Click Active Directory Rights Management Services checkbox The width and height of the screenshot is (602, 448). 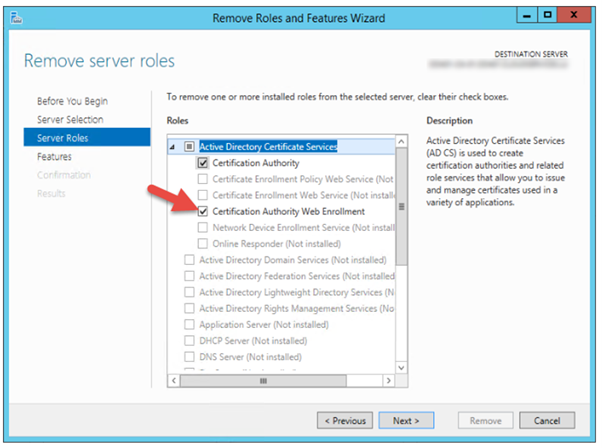point(189,308)
